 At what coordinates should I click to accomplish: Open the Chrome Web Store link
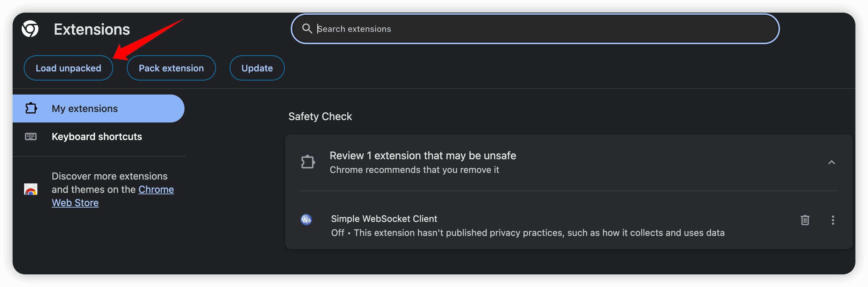point(156,189)
